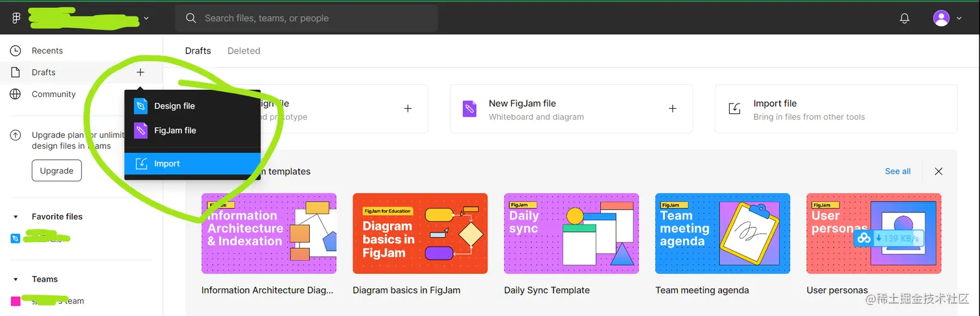The width and height of the screenshot is (980, 316).
Task: Click the plus button next to Drafts
Action: point(141,73)
